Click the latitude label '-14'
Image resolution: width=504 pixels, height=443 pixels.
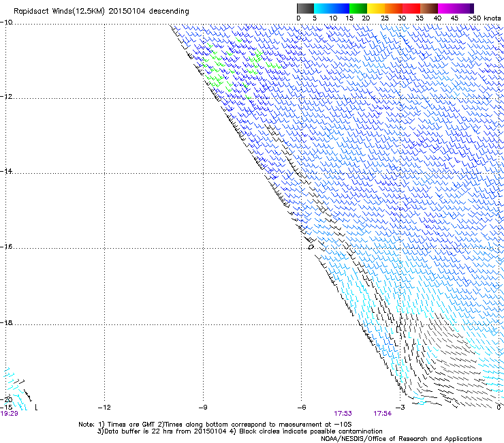point(6,171)
